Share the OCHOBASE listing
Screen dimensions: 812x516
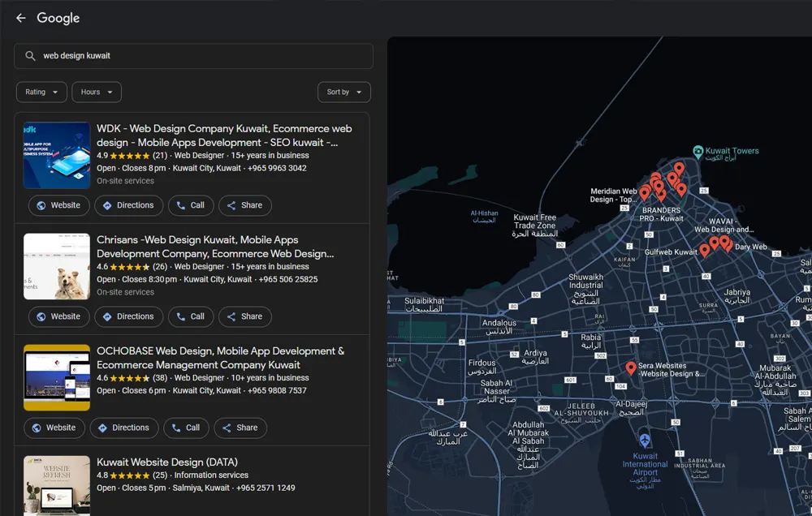[240, 428]
